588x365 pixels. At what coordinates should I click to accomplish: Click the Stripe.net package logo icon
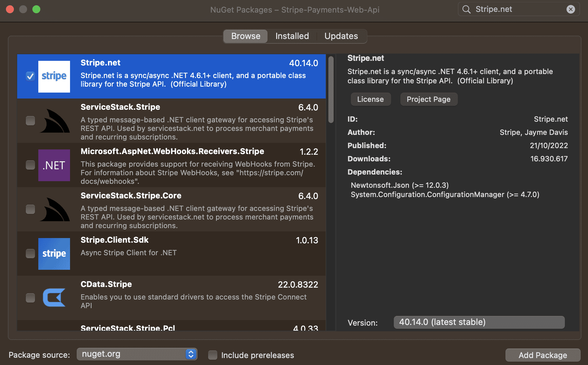pyautogui.click(x=54, y=76)
